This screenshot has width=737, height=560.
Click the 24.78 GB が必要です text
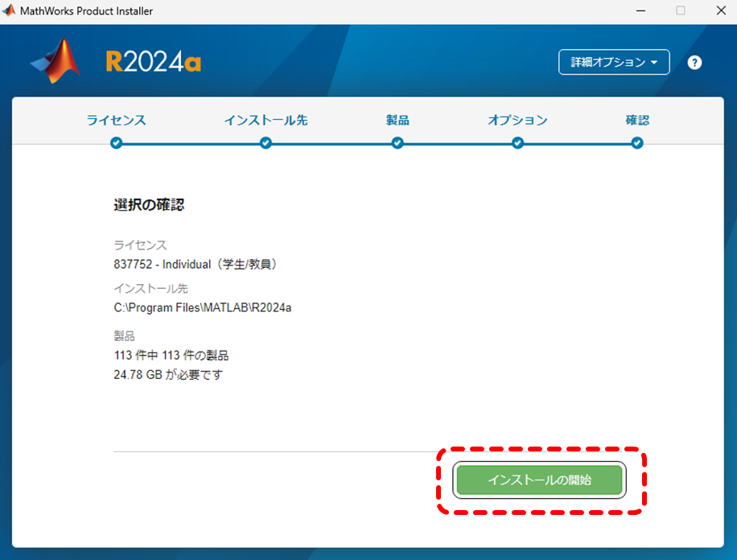pos(168,375)
